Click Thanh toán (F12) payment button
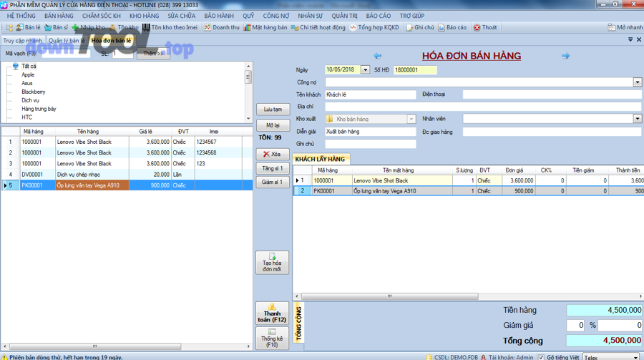Viewport: 644px width, 360px height. coord(272,313)
